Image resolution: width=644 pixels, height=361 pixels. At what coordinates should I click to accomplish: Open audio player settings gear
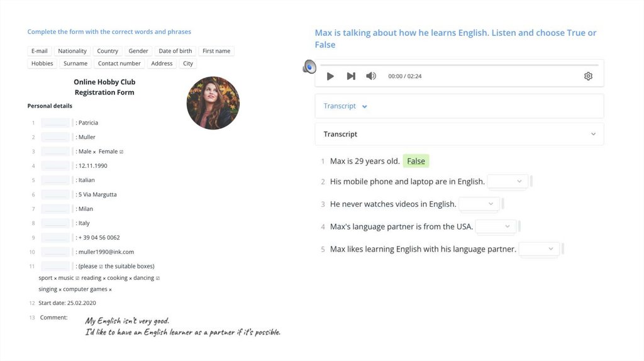click(588, 76)
